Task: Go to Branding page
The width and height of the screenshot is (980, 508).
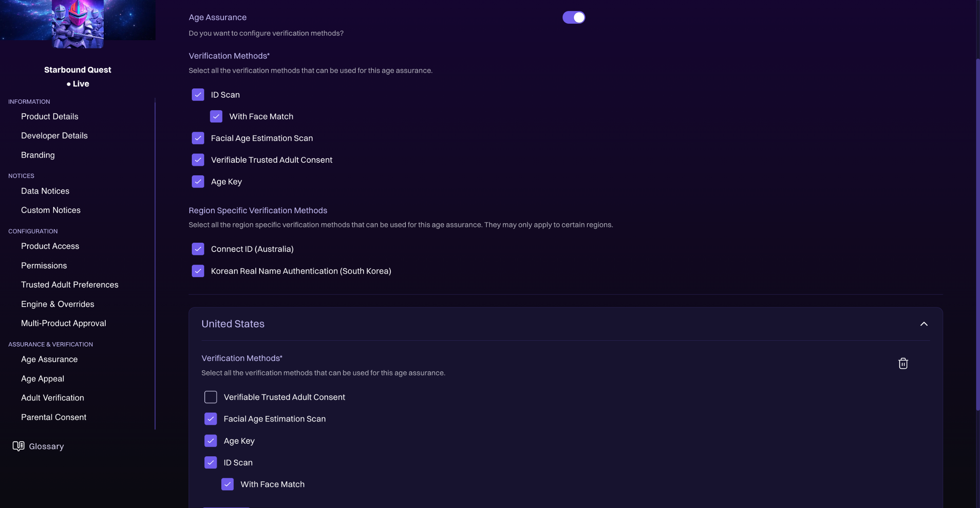Action: tap(38, 155)
